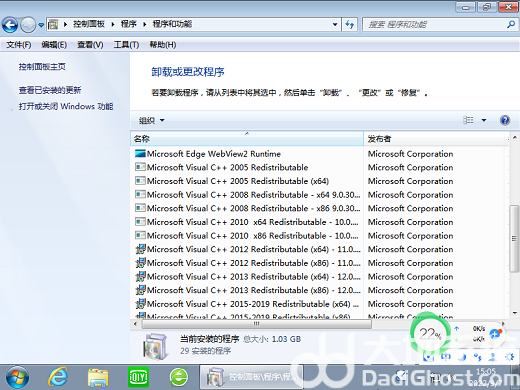
Task: Select Visual C++ 2012 Redistributable (x86) text
Action: coord(253,263)
